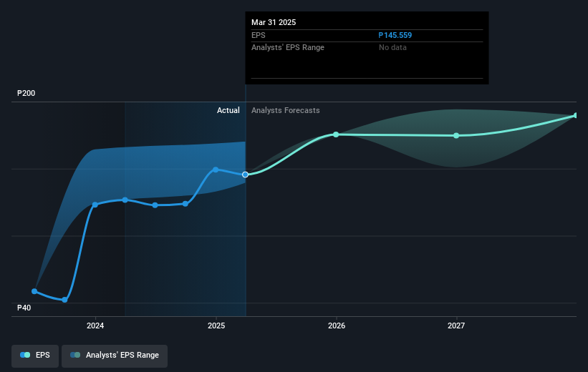Click the Analysts Forecasts section label
This screenshot has width=588, height=372.
pyautogui.click(x=285, y=110)
